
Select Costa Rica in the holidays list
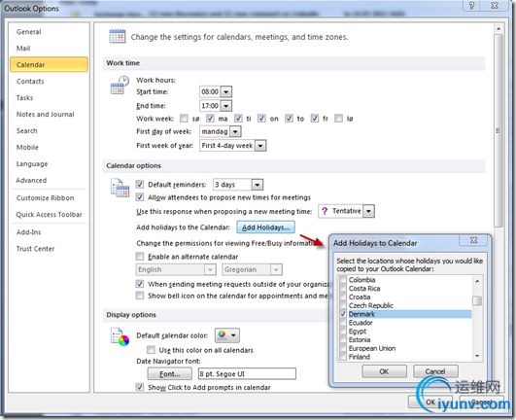tap(364, 289)
